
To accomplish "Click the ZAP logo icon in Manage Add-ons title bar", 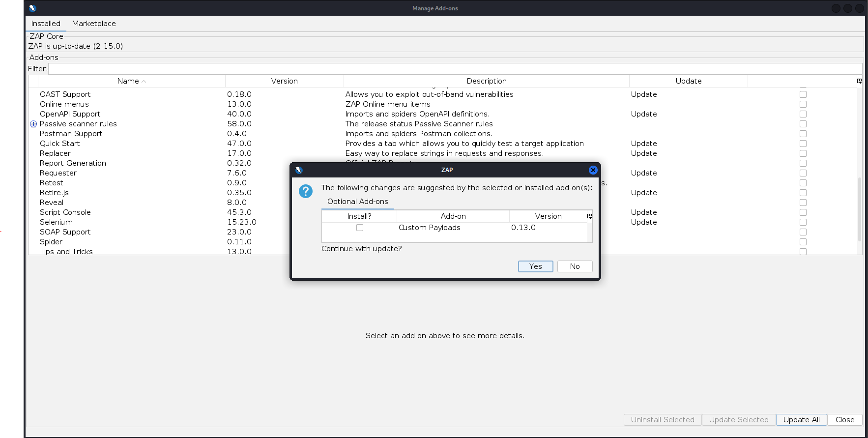I will tap(32, 8).
